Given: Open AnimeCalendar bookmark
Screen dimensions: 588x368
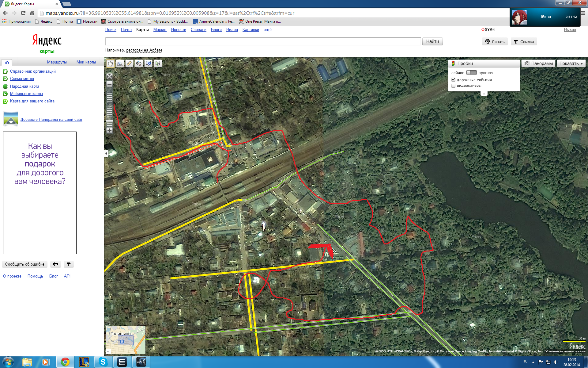Looking at the screenshot, I should click(x=214, y=21).
